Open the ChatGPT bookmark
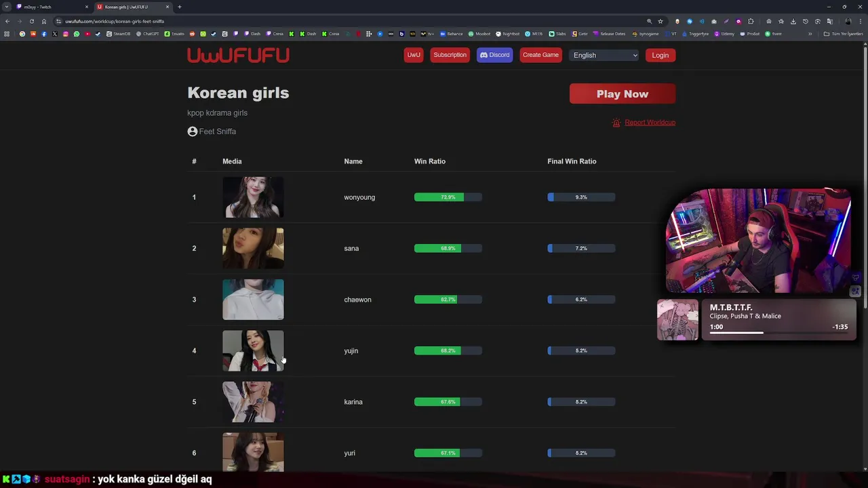 click(x=147, y=34)
